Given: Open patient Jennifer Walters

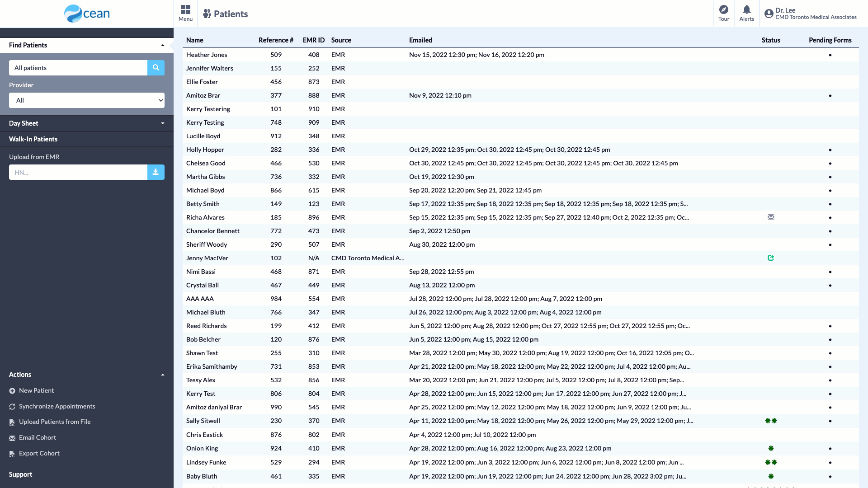Looking at the screenshot, I should click(210, 68).
